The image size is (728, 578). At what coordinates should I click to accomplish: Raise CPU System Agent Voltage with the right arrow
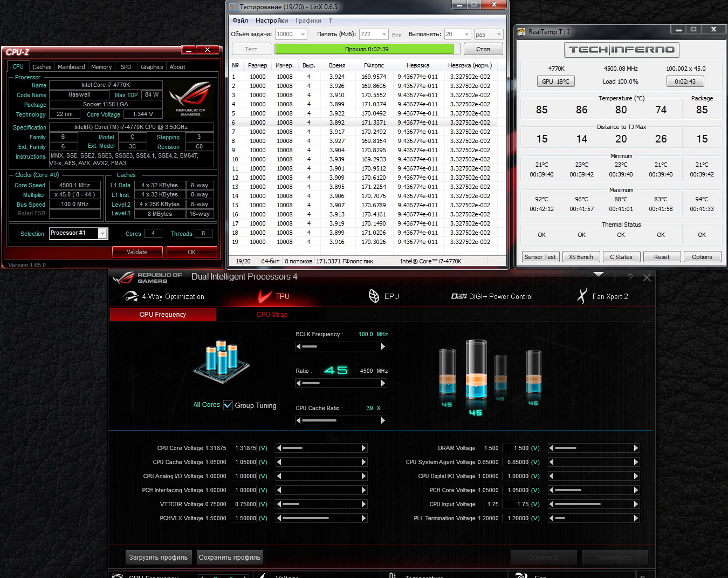click(636, 462)
